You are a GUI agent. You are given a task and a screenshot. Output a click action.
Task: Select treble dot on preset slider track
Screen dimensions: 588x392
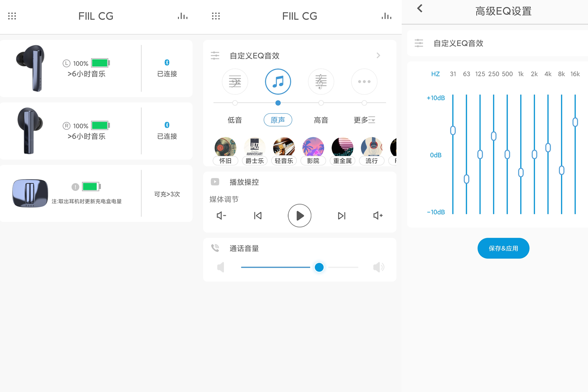tap(321, 103)
